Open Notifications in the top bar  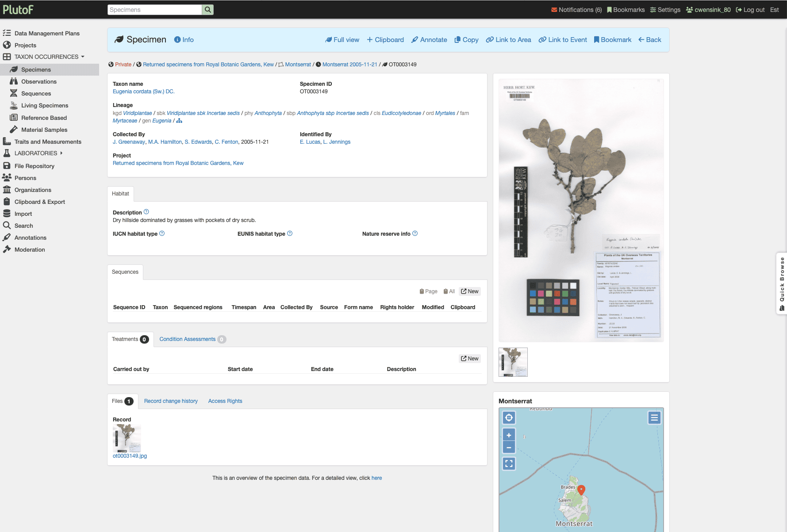576,10
